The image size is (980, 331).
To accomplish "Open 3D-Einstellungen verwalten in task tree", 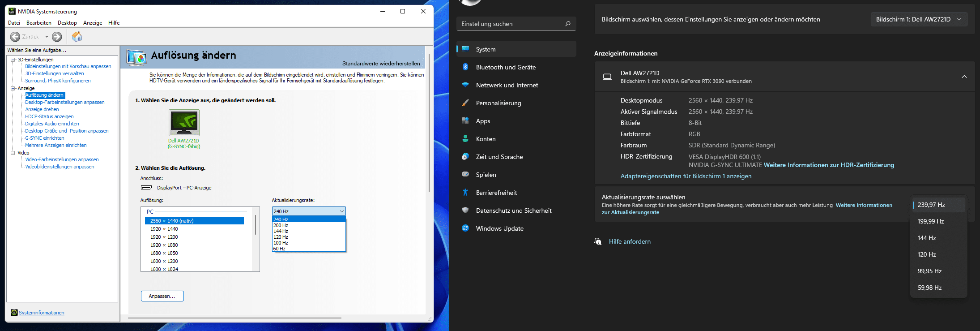I will [55, 73].
